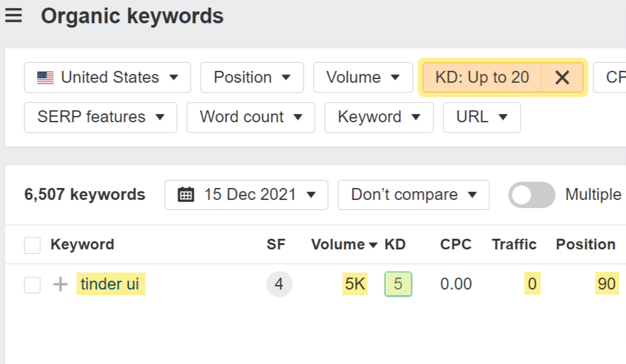Click the green KD score badge 5
This screenshot has height=364, width=626.
click(398, 284)
